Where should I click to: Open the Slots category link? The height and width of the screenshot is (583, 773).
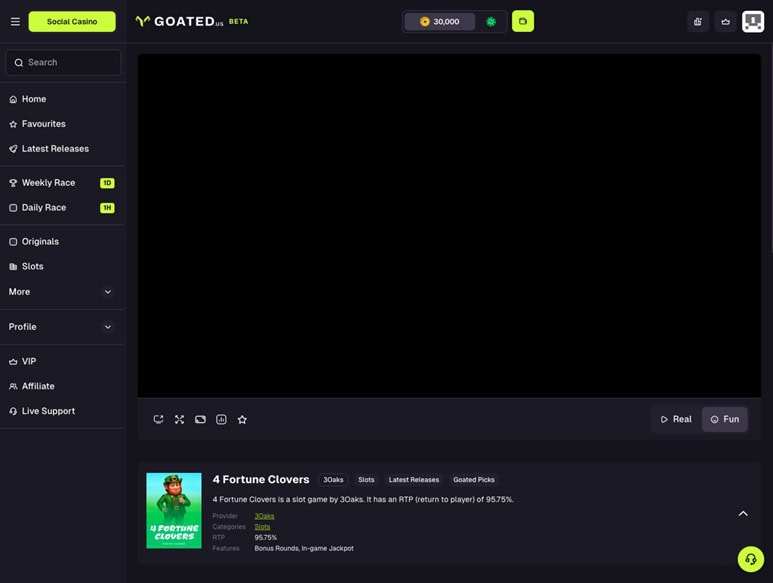coord(262,527)
